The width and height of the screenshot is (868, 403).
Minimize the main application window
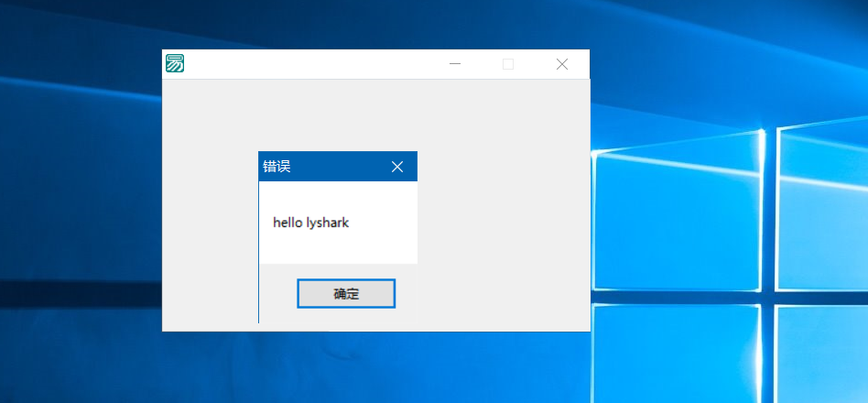coord(455,64)
